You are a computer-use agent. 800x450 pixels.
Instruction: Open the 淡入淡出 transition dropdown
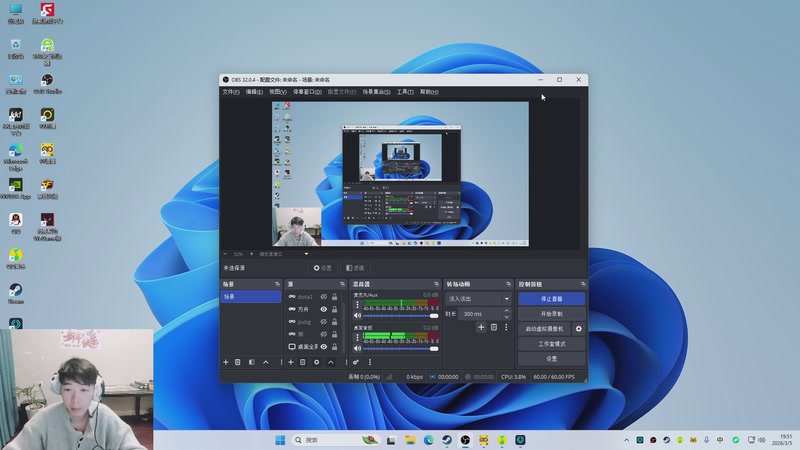coord(479,299)
